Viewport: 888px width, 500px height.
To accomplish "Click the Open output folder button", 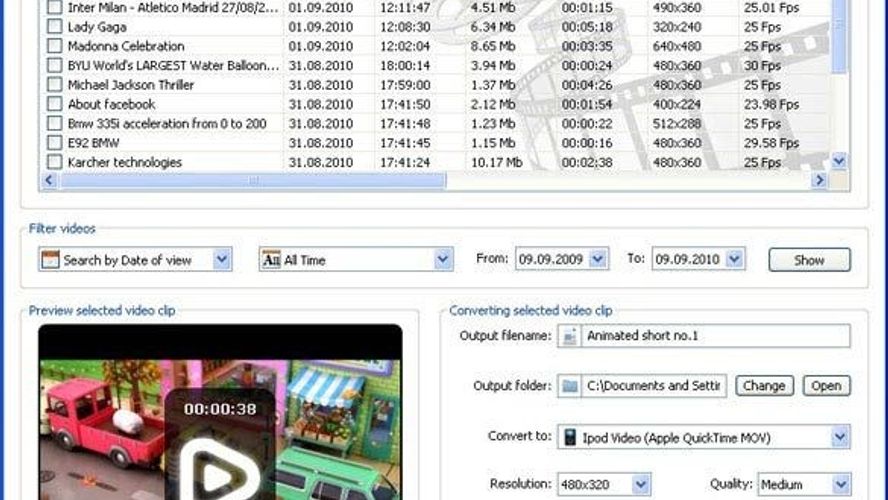I will point(826,386).
